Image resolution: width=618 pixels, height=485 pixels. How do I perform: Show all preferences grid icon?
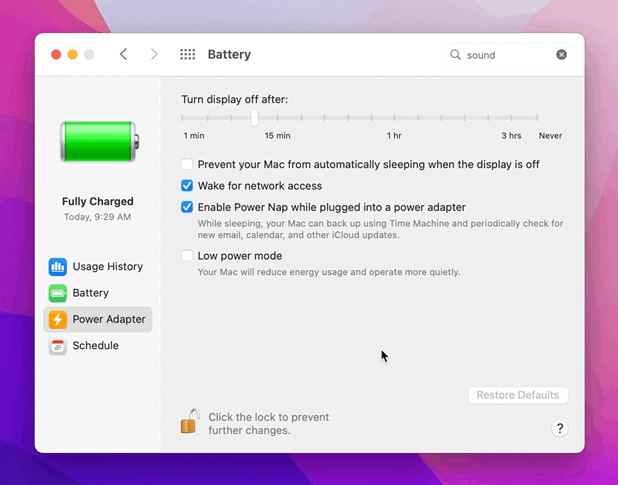click(188, 54)
